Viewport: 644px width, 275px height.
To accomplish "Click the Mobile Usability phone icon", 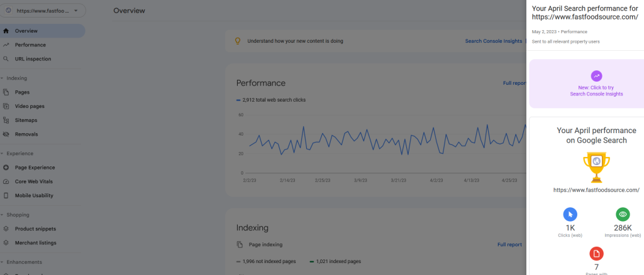I will [6, 195].
